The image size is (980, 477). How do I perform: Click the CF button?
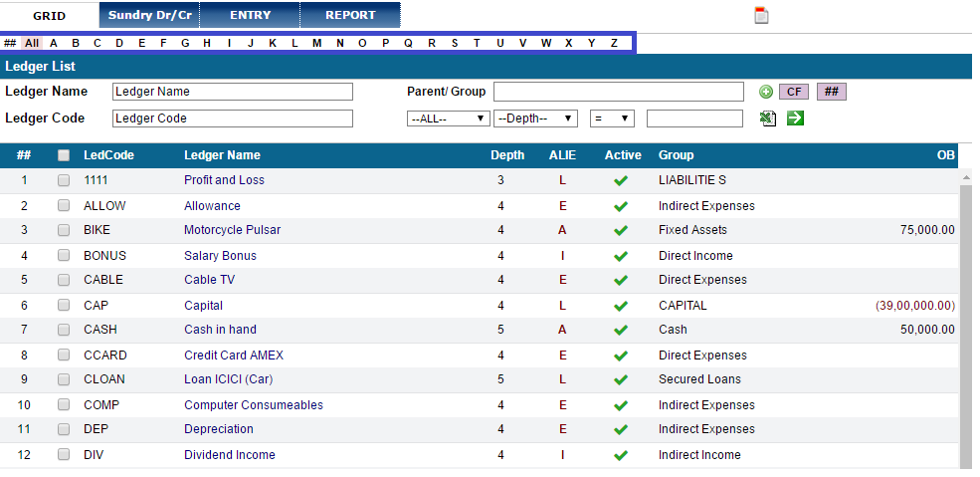click(x=794, y=92)
